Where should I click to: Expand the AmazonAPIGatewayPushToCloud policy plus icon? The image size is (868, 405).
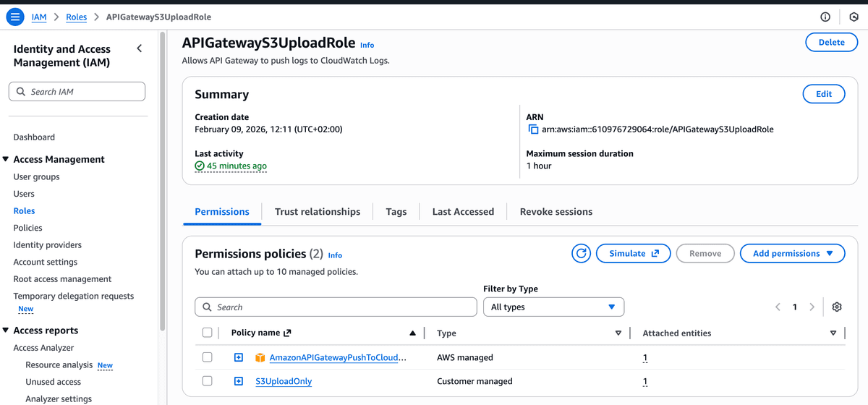coord(239,357)
